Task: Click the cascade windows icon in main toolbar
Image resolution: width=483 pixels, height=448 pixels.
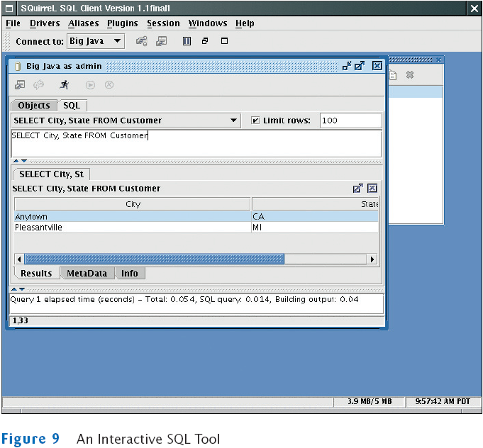Action: [205, 41]
